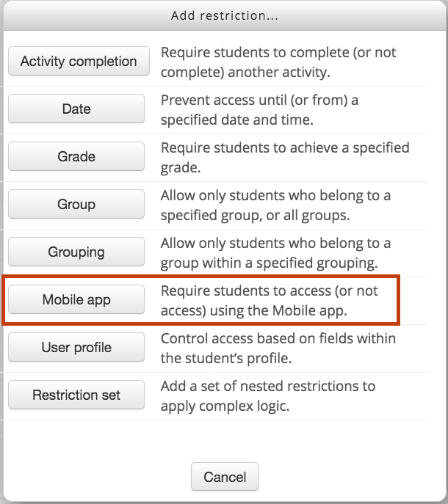Click the Activity completion description text

[x=278, y=62]
